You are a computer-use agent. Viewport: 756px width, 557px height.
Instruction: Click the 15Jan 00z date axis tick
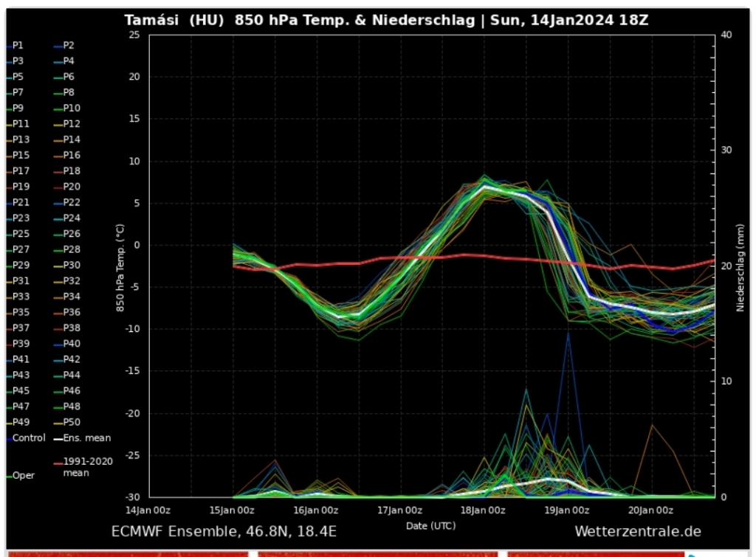[233, 509]
